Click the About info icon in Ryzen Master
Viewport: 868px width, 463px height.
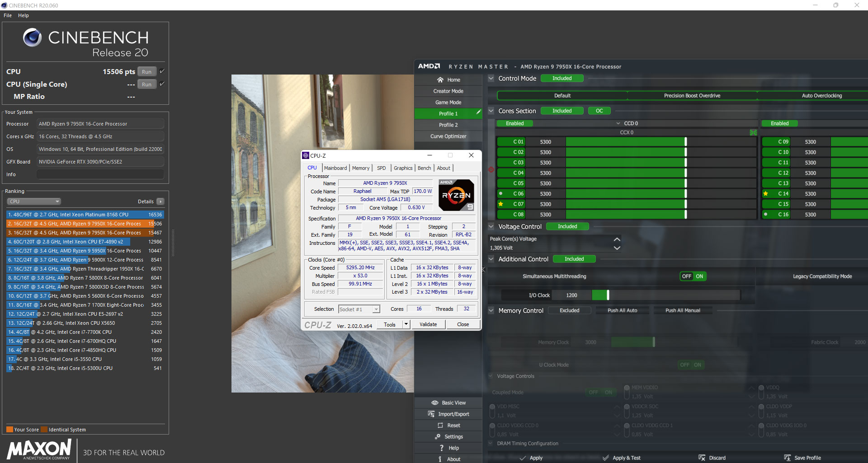440,459
